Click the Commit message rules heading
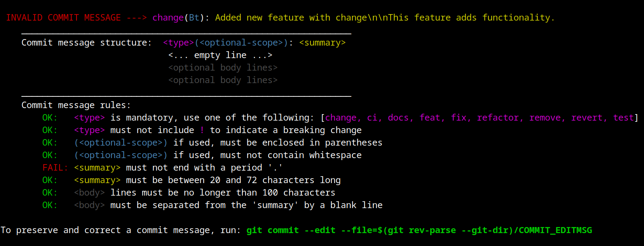Screen dimensions: 644x246 pos(76,105)
